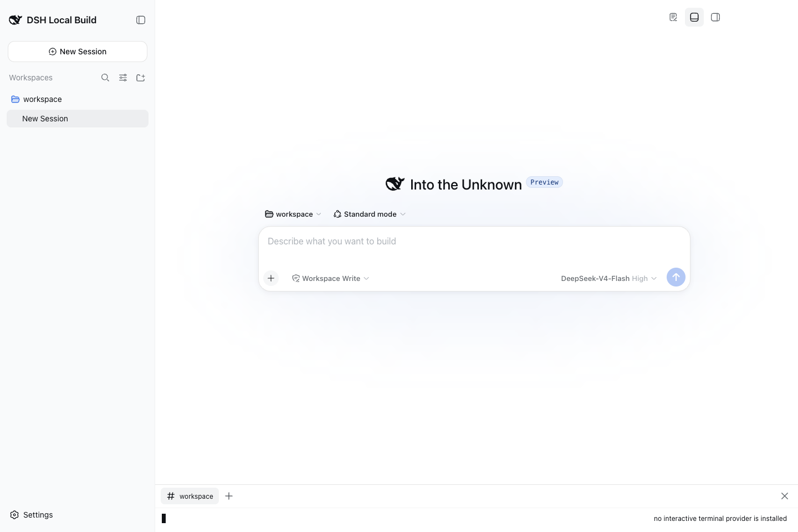Open Settings at the sidebar bottom
Viewport: 798px width, 532px height.
coord(32,515)
